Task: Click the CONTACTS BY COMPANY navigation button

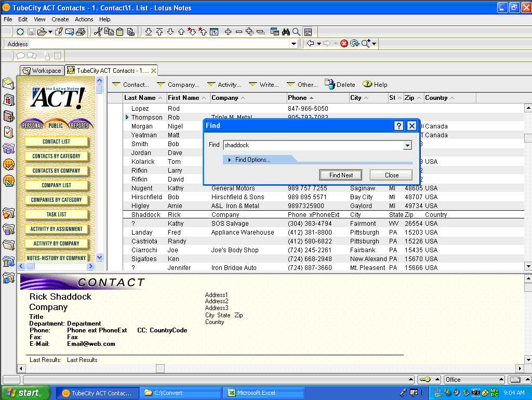Action: point(56,171)
